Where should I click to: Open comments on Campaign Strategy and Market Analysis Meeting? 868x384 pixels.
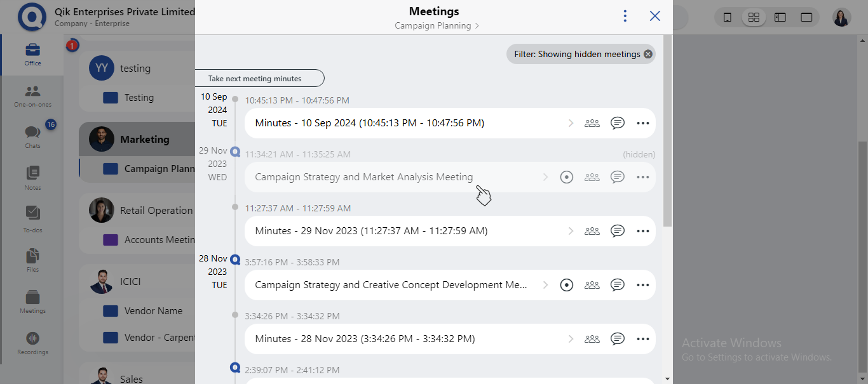point(617,176)
